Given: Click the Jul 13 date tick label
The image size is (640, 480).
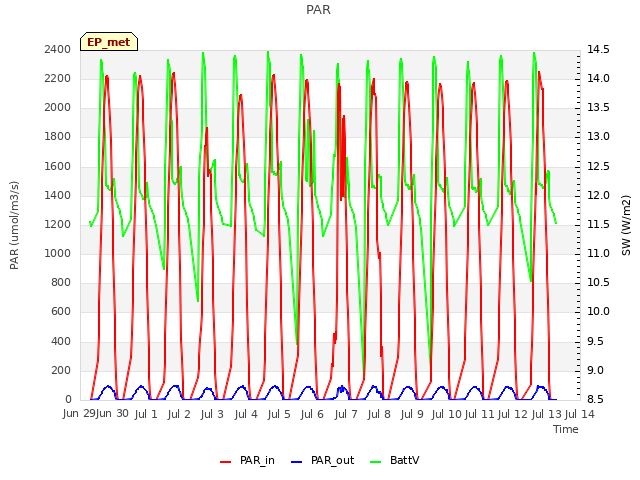Looking at the screenshot, I should 547,414.
